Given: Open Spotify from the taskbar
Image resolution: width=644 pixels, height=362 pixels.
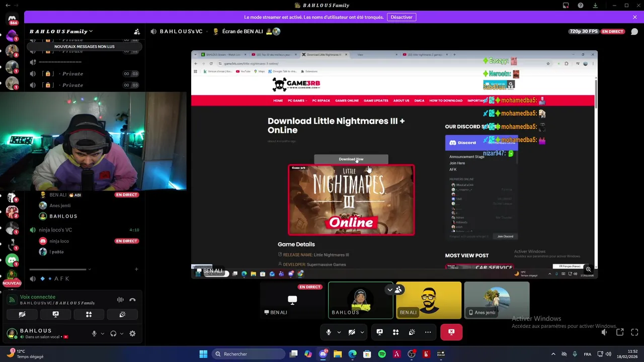Looking at the screenshot, I should 382,354.
